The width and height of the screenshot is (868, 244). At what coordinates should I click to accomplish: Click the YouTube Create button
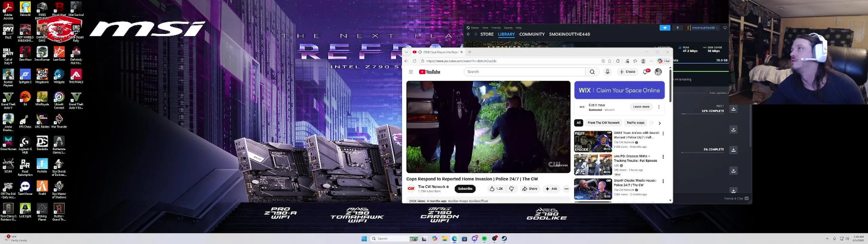[x=627, y=72]
